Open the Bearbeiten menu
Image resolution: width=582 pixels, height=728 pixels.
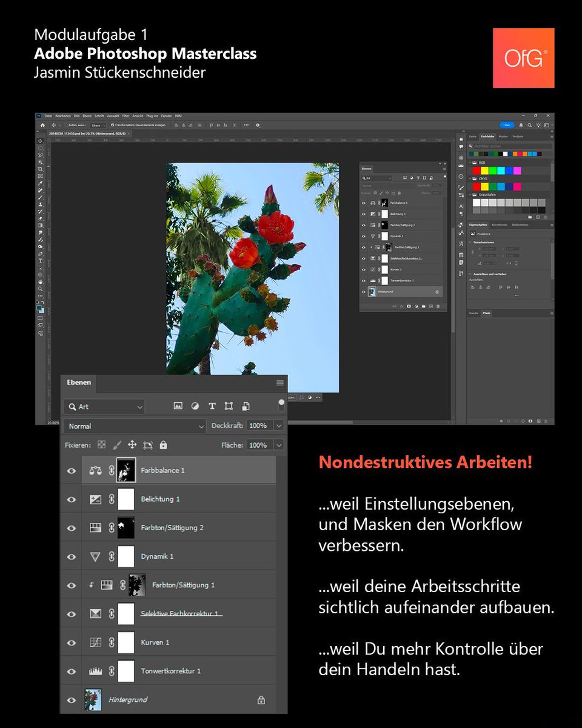click(x=63, y=116)
